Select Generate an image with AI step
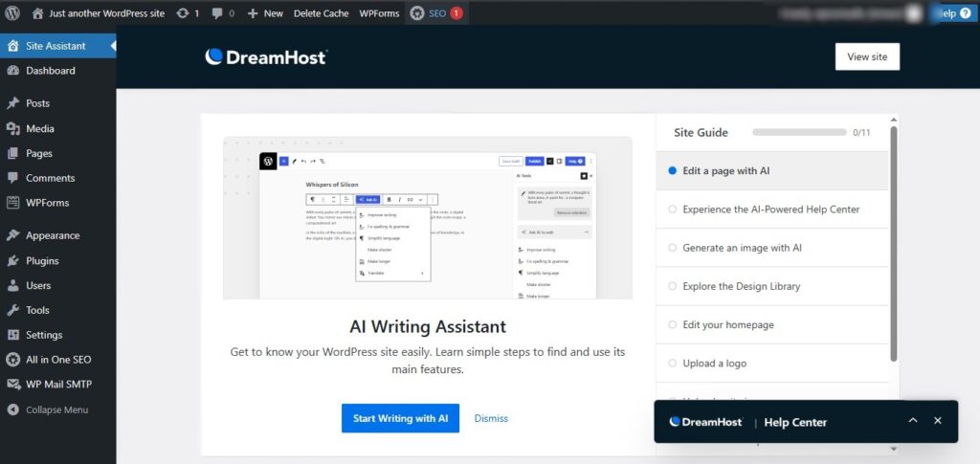The width and height of the screenshot is (980, 464). tap(772, 247)
